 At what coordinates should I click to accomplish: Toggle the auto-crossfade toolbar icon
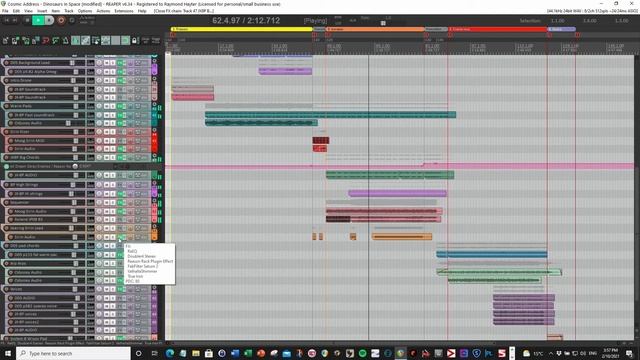point(76,40)
